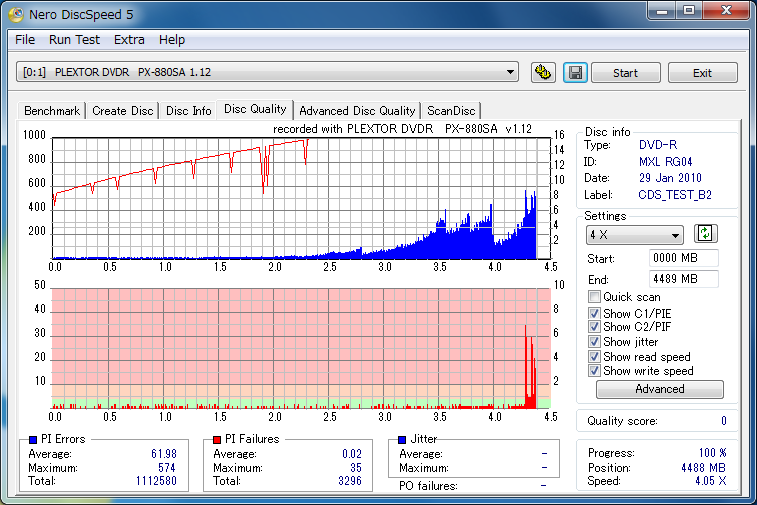Click the Exit button
The image size is (757, 505).
coord(702,73)
